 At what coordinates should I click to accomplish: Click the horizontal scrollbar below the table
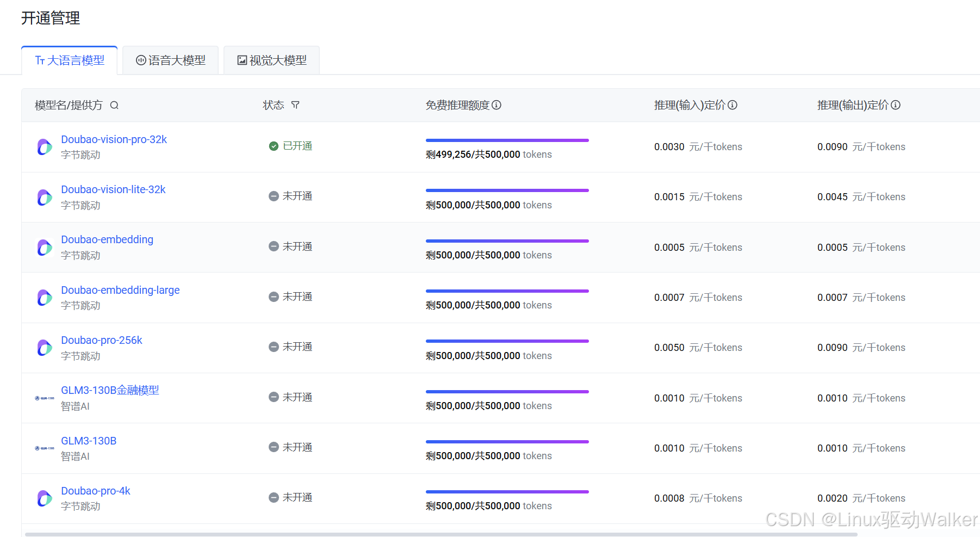pyautogui.click(x=441, y=534)
